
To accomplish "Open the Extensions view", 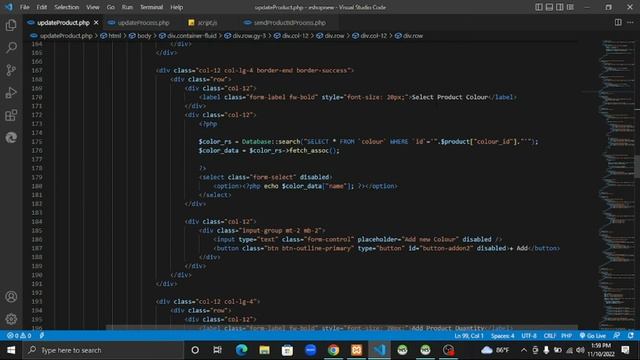I will (x=11, y=115).
